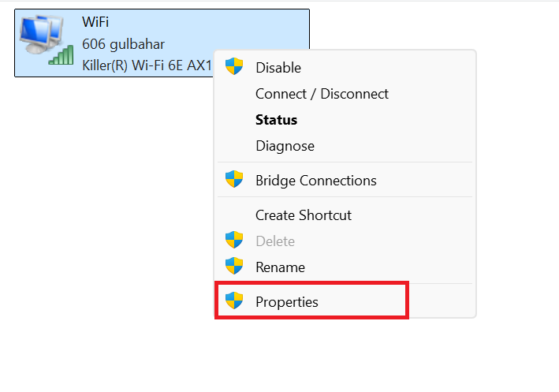Pick Rename from the context menu
The image size is (559, 392).
280,267
